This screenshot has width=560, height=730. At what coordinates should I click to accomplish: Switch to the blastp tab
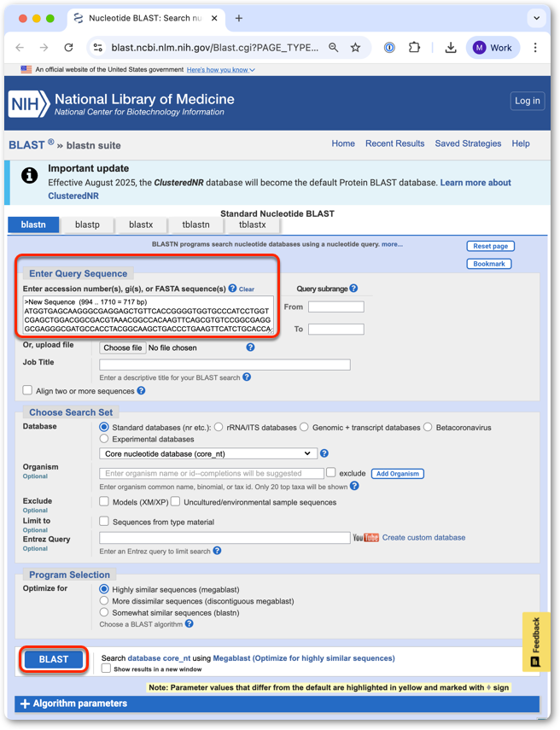click(88, 225)
